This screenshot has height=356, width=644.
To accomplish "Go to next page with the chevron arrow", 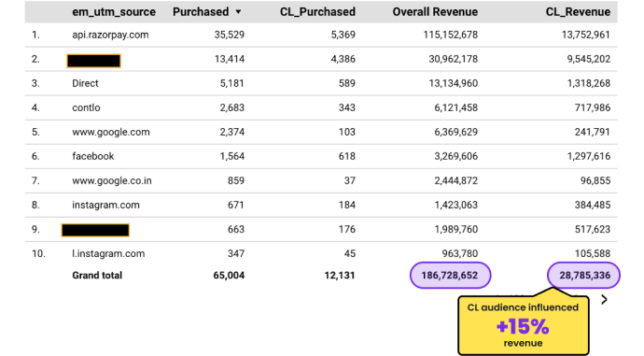I will (x=604, y=300).
